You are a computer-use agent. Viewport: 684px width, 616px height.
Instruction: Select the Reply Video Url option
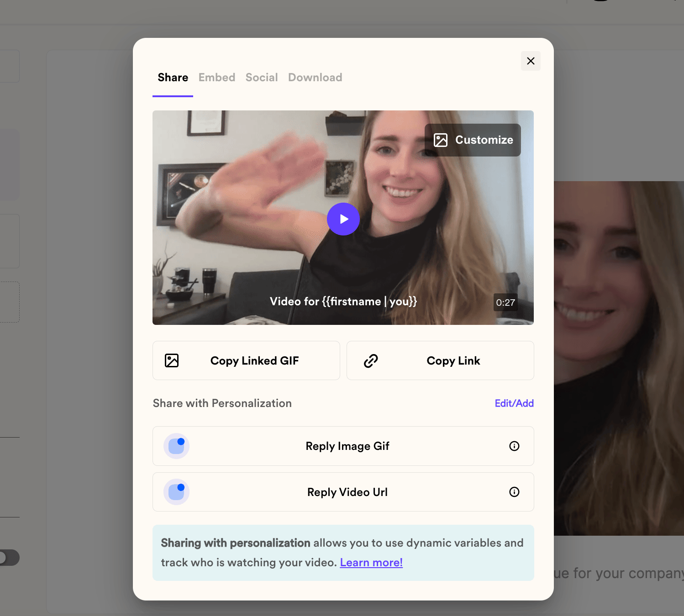(x=343, y=492)
